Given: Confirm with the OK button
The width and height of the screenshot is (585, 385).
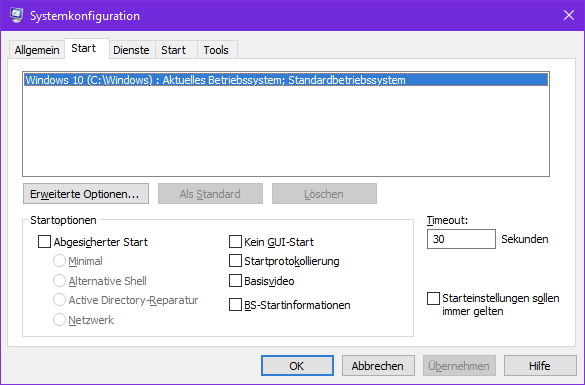Looking at the screenshot, I should click(x=297, y=366).
